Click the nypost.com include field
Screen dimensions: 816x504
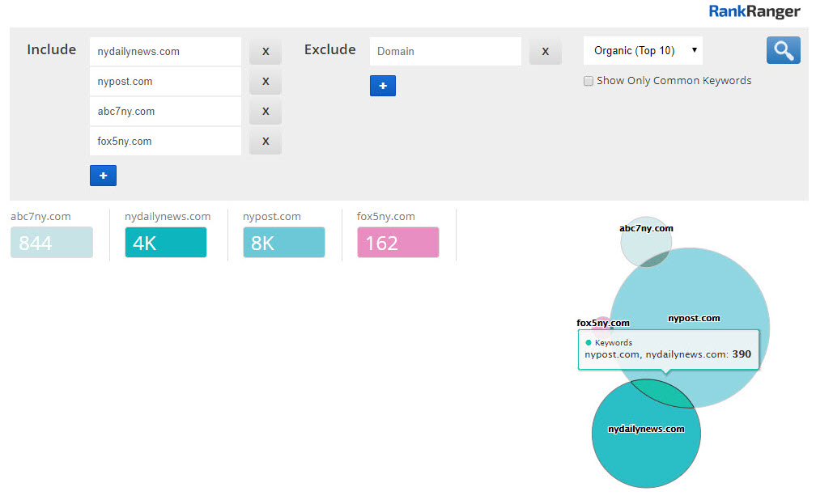tap(165, 82)
